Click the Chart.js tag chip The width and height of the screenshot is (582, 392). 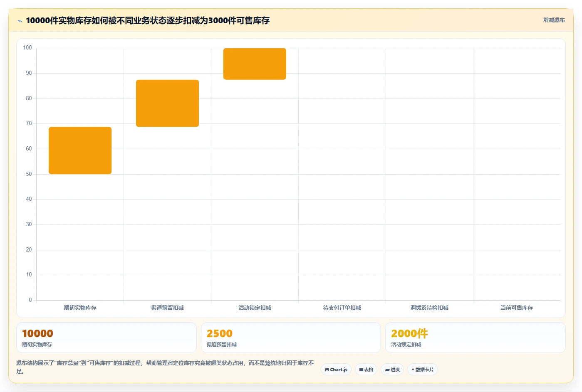[336, 370]
